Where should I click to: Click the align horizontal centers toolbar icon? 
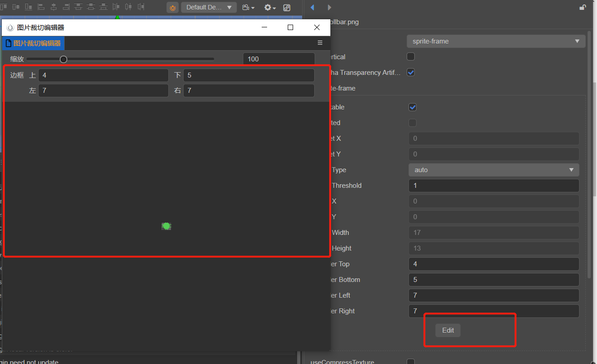click(53, 7)
